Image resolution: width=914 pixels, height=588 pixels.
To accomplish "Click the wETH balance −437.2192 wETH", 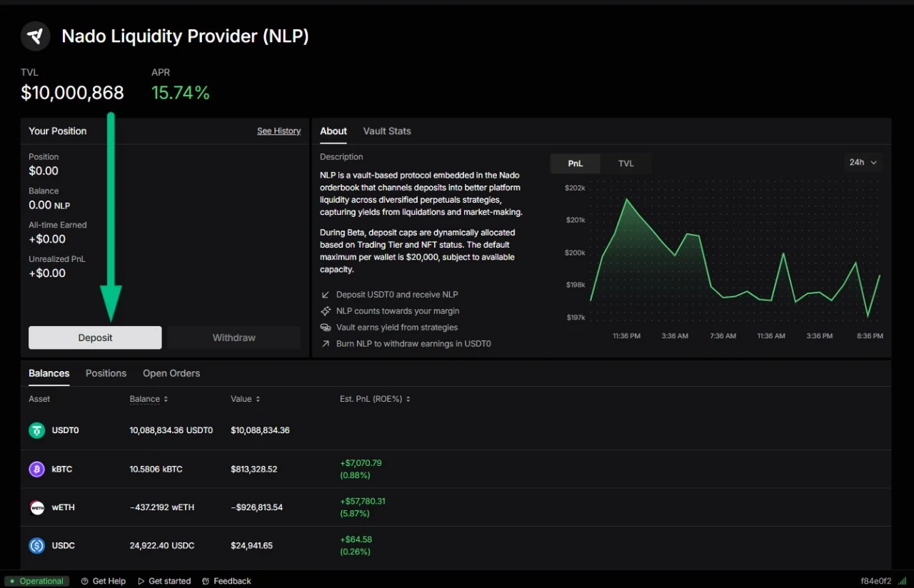I will (162, 507).
